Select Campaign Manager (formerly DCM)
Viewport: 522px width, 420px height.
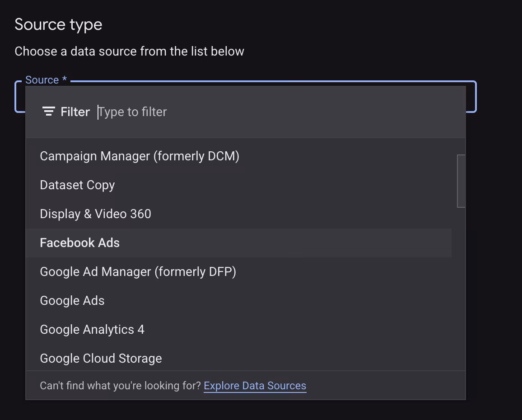tap(239, 156)
